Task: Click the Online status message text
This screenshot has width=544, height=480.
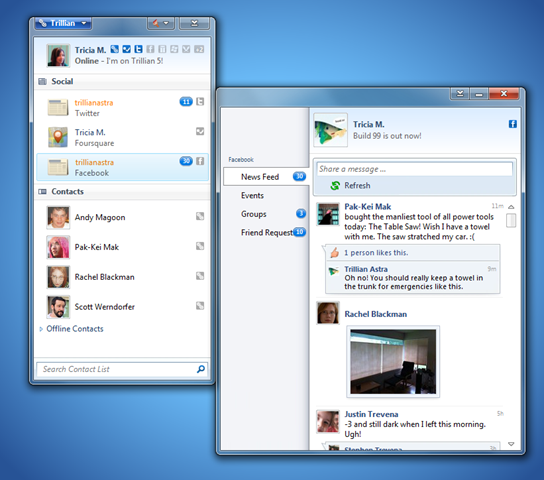Action: click(119, 61)
